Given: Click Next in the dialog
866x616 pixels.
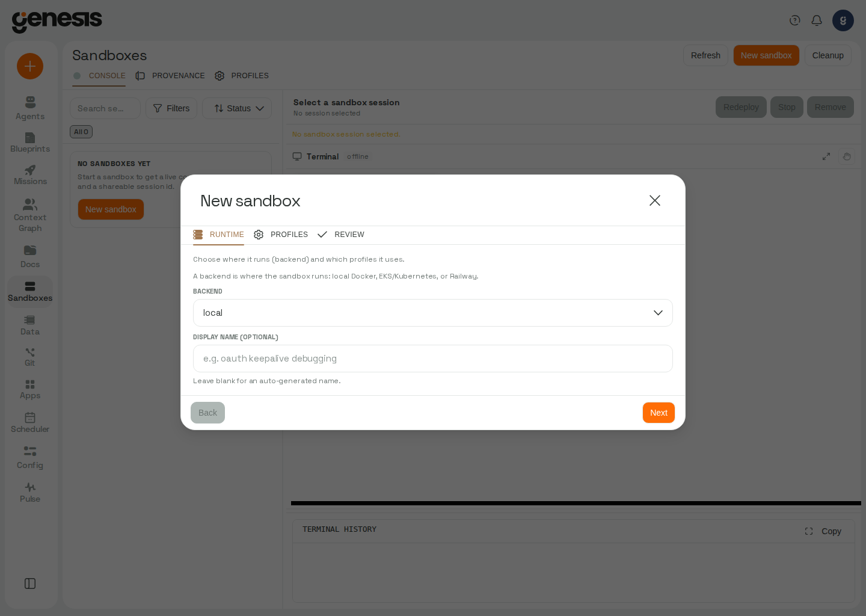Looking at the screenshot, I should click(x=659, y=413).
